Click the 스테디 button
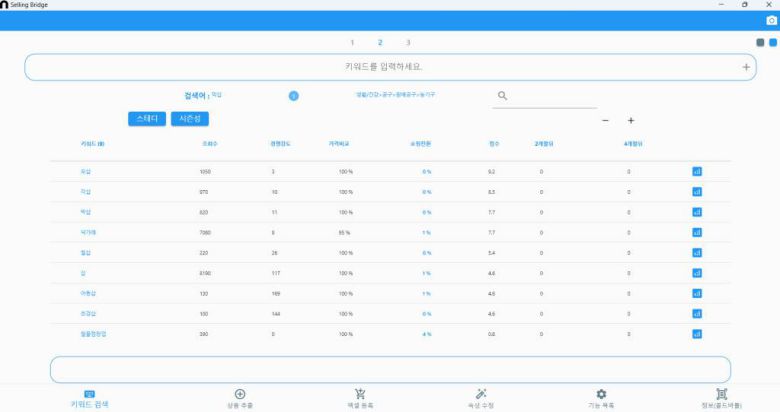Screen dimensions: 780x412 coord(147,118)
